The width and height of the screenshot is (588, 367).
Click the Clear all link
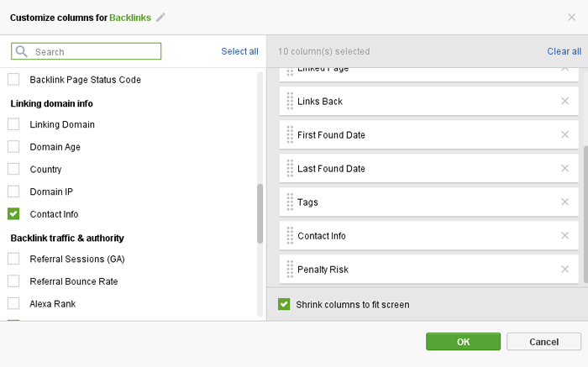coord(564,51)
